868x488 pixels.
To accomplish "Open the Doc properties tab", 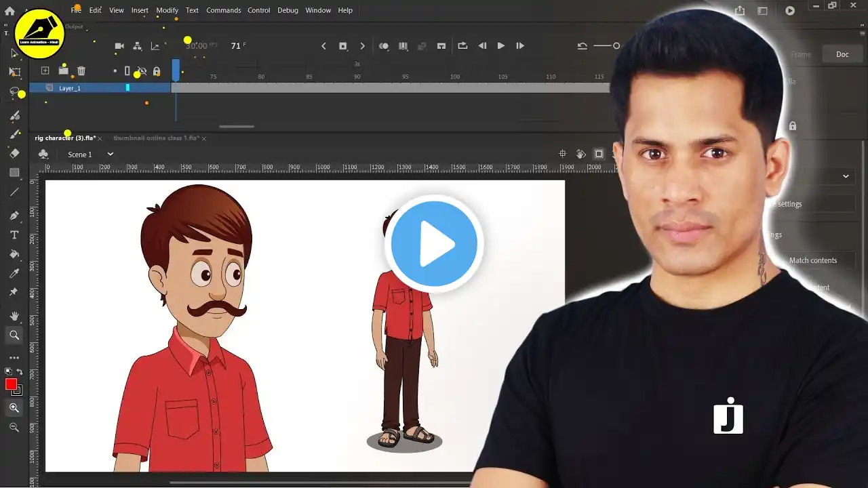I will point(842,54).
